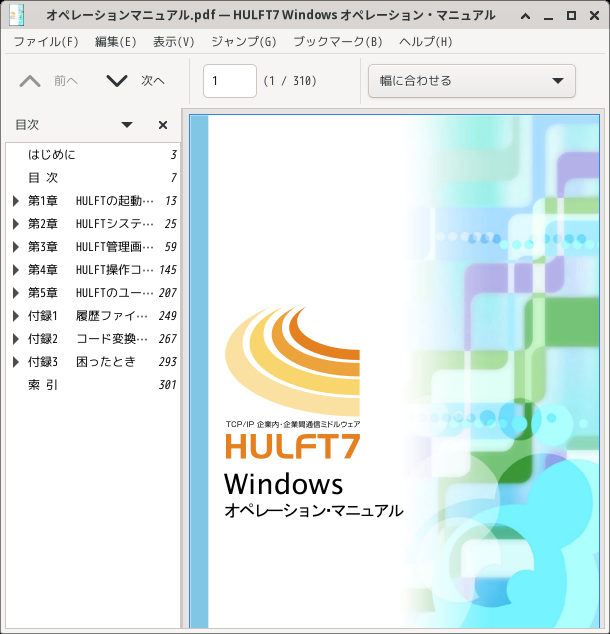The width and height of the screenshot is (610, 634).
Task: Expand the 第2章 HULFTシステ chapter
Action: tap(16, 224)
